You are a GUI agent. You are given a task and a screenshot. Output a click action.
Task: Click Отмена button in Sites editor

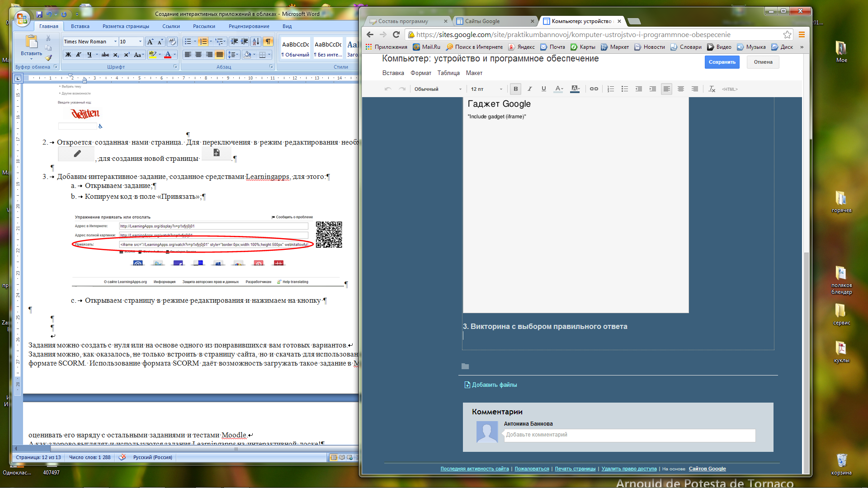coord(763,62)
